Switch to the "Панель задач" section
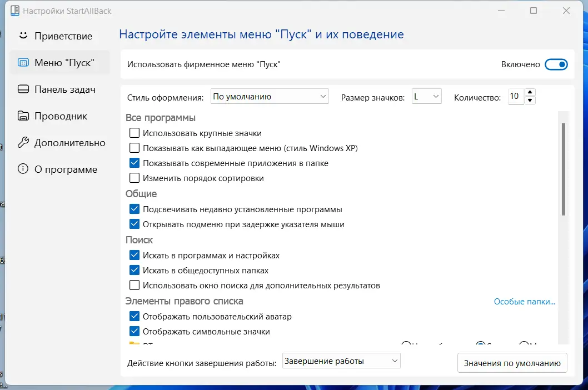The width and height of the screenshot is (588, 390). coord(61,89)
